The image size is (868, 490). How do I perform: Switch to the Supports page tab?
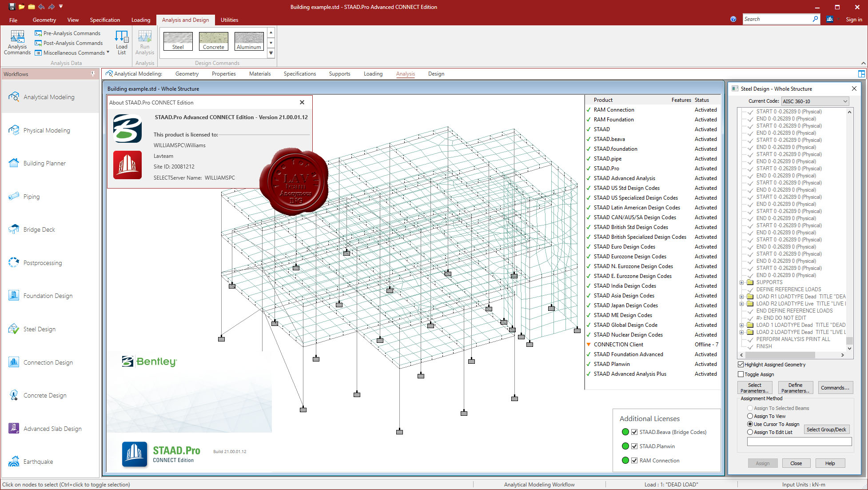(339, 74)
